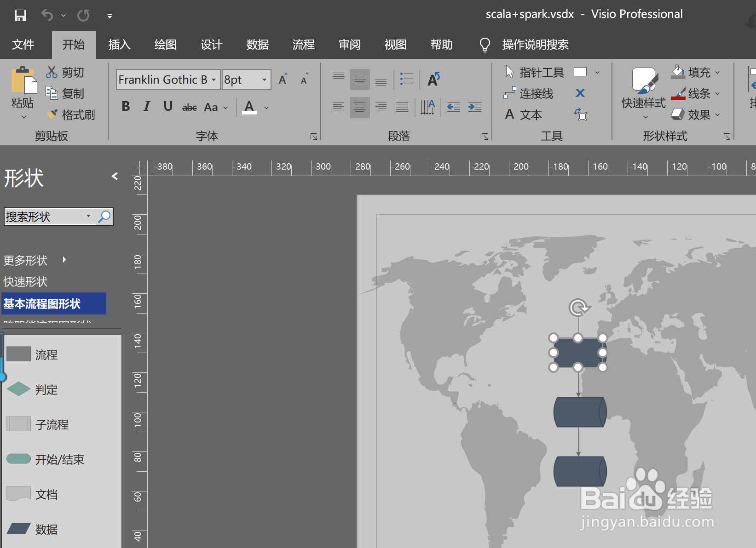Toggle Italic formatting

[147, 107]
